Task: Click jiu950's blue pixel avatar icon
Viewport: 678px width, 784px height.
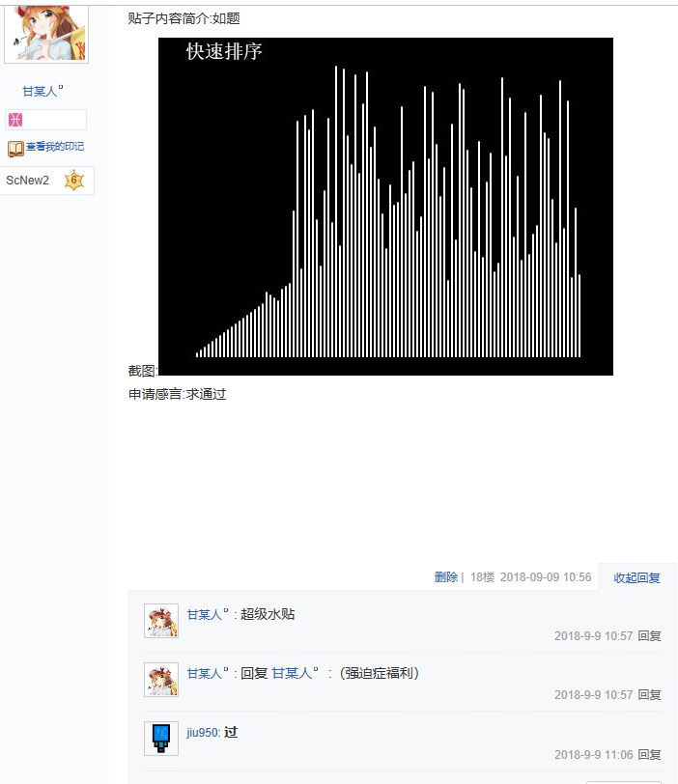Action: [x=161, y=739]
